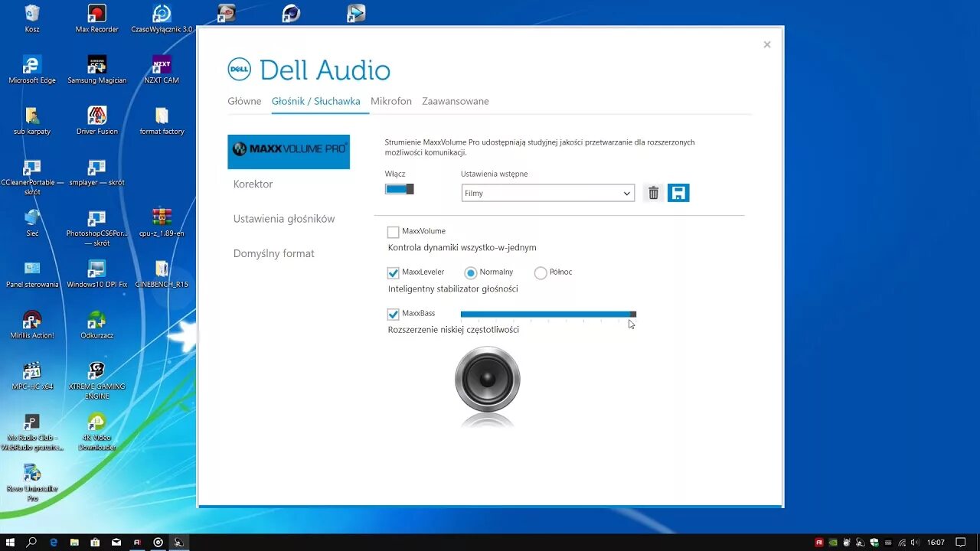Open Microsoft Edge from the taskbar
This screenshot has width=980, height=551.
[54, 542]
